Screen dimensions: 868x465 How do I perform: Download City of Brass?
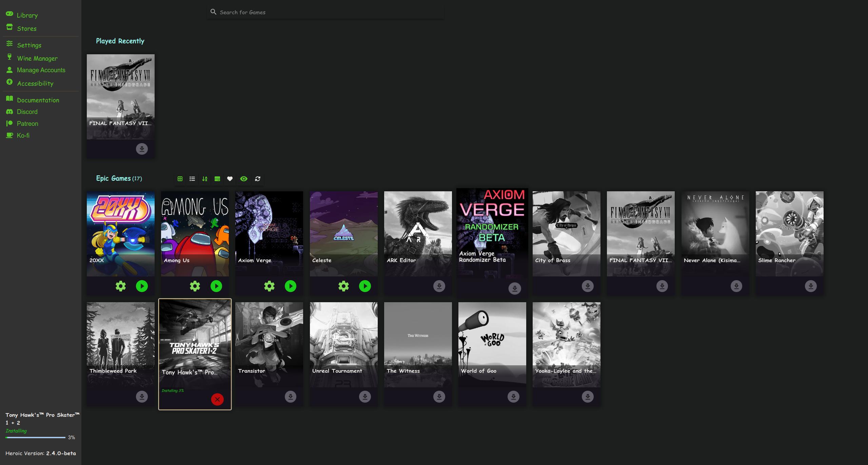click(x=588, y=286)
